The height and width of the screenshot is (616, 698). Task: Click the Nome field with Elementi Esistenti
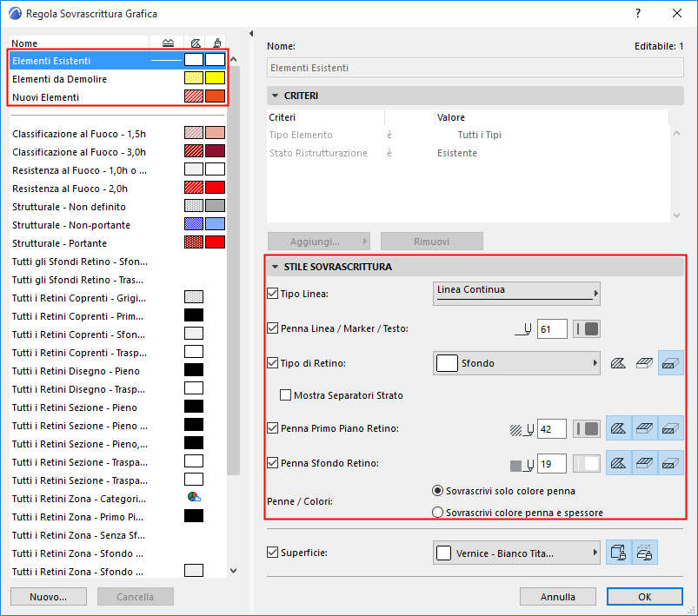coord(475,68)
